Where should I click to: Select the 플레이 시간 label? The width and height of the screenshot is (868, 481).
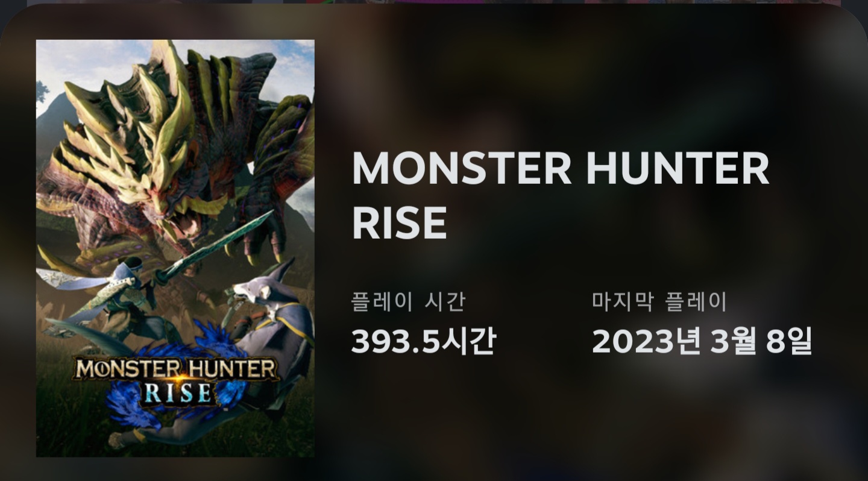pyautogui.click(x=408, y=301)
